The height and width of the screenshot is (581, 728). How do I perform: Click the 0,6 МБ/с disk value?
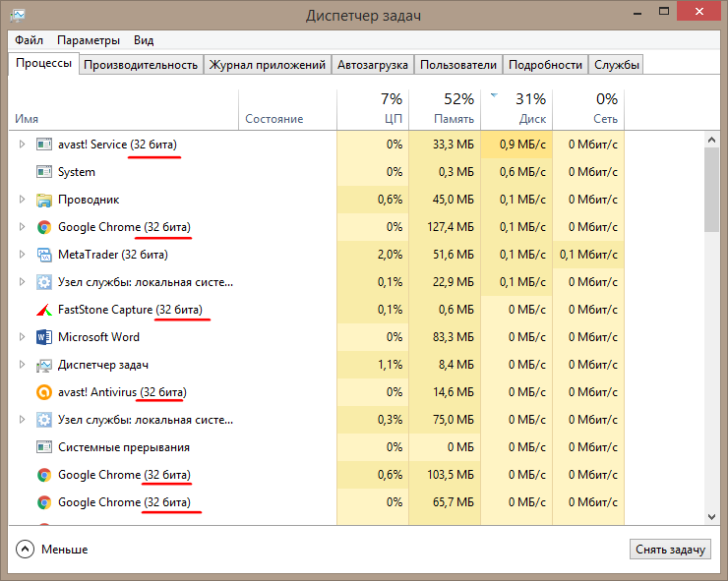click(x=522, y=172)
